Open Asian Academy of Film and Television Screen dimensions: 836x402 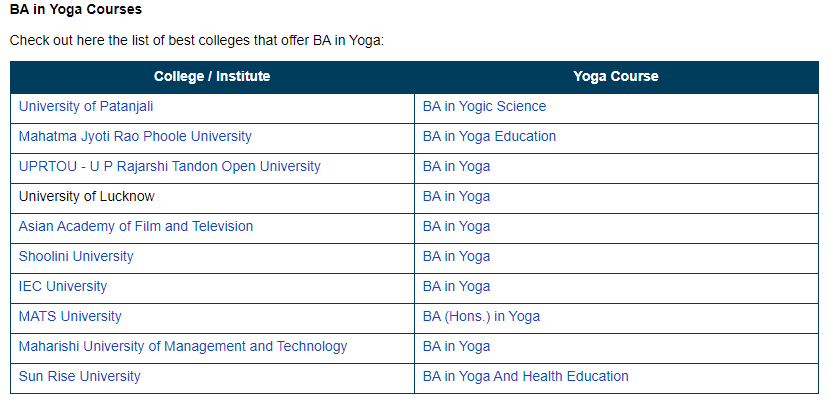136,227
